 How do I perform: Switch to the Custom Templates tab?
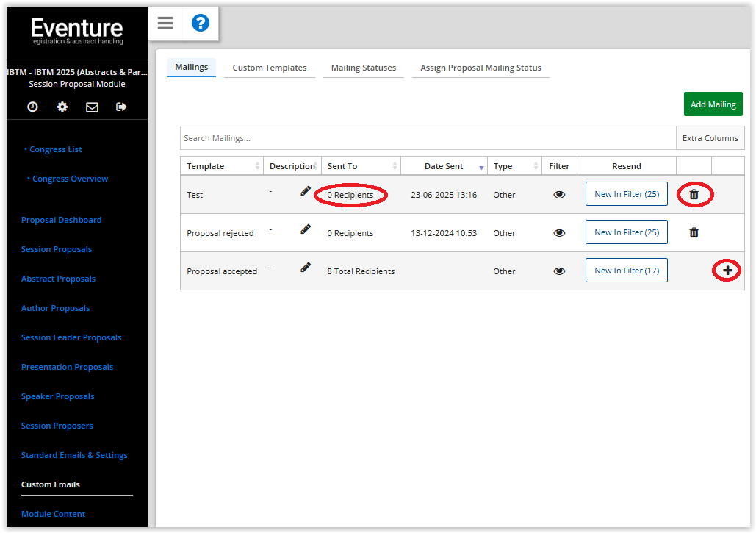click(270, 68)
